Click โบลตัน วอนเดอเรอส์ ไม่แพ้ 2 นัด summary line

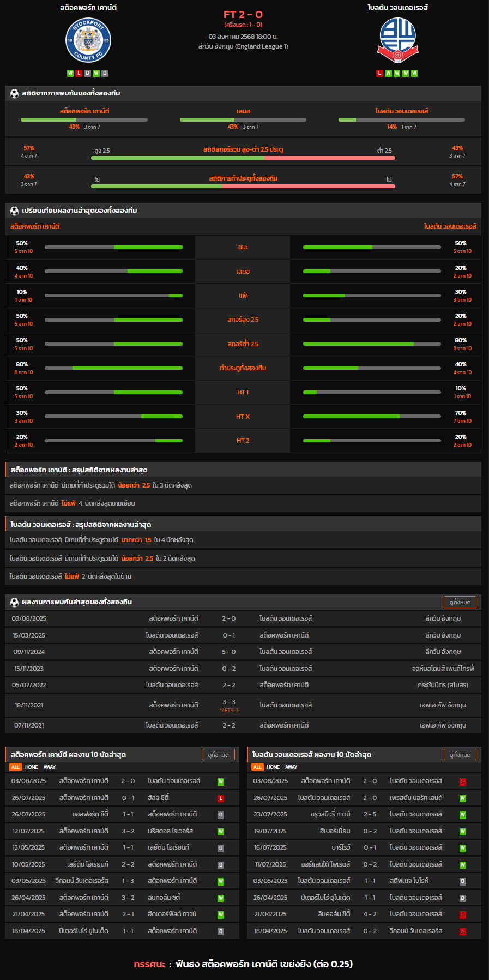coord(243,576)
